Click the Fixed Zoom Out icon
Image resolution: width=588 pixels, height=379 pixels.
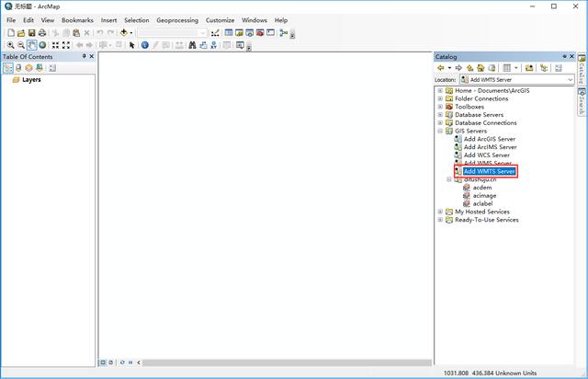coord(66,45)
